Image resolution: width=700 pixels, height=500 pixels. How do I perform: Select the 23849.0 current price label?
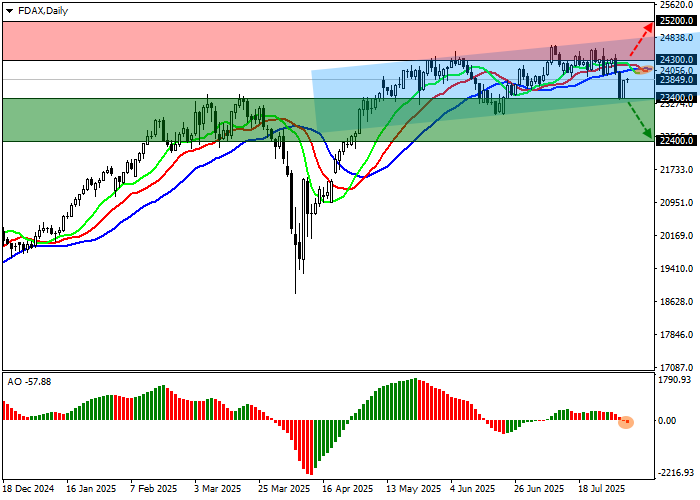[676, 79]
